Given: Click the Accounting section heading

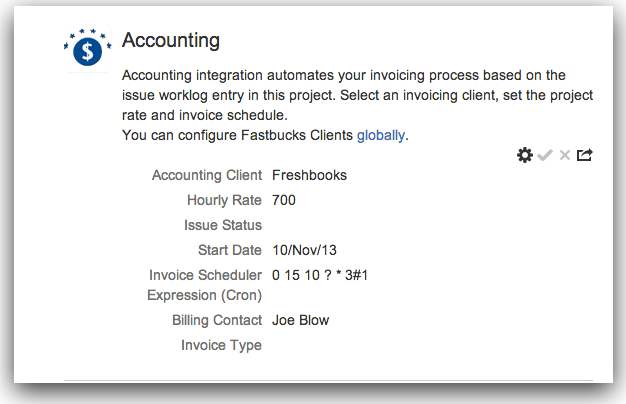Looking at the screenshot, I should pyautogui.click(x=170, y=41).
